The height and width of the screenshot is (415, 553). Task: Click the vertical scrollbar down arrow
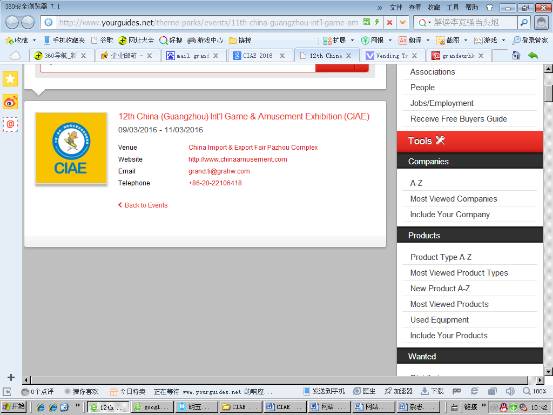pyautogui.click(x=548, y=371)
